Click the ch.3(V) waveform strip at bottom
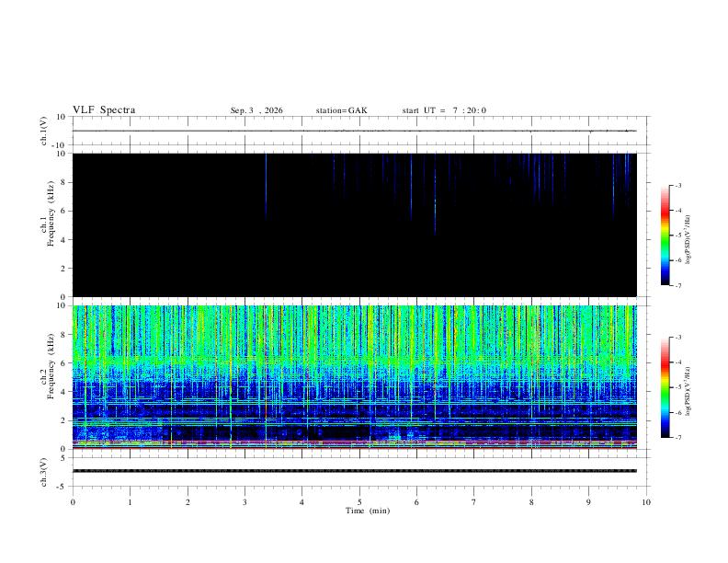This screenshot has width=728, height=563. pos(355,471)
